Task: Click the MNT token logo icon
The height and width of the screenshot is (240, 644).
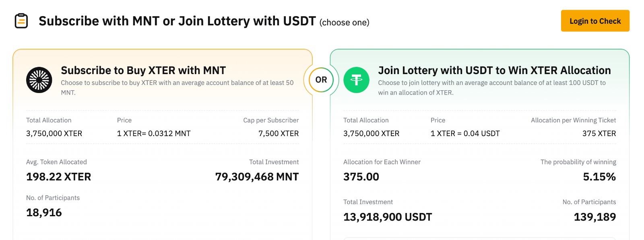Action: [x=39, y=80]
